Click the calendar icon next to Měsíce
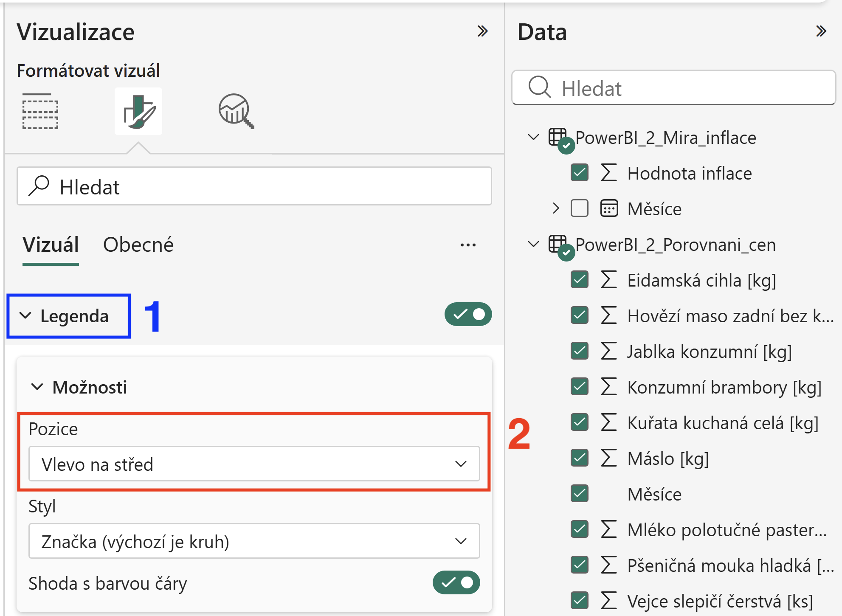 pos(609,208)
